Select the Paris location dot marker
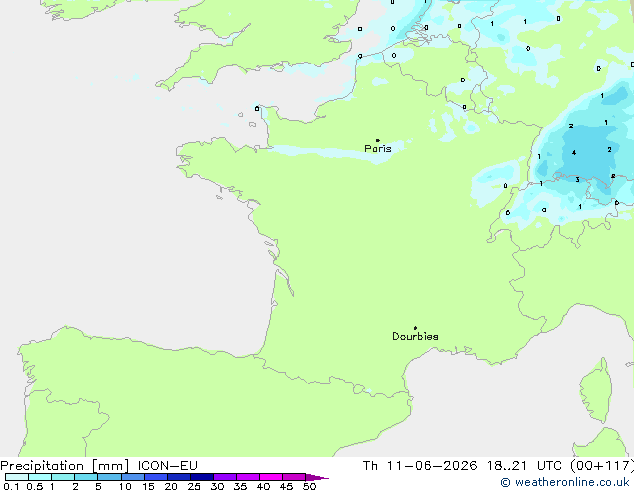The width and height of the screenshot is (634, 490). (378, 140)
